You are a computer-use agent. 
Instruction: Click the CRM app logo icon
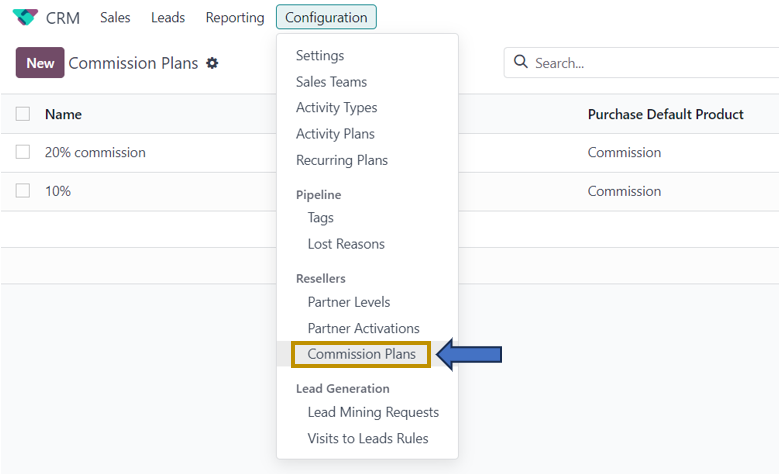coord(25,18)
